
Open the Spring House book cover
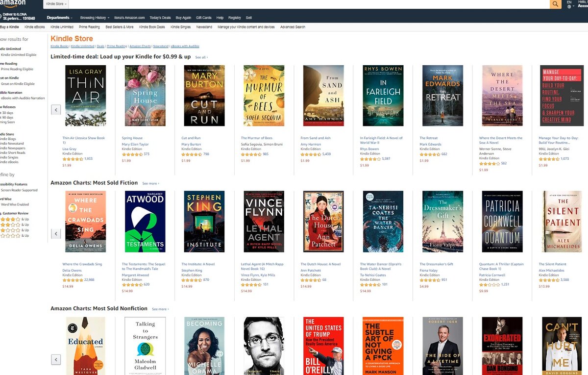pos(145,96)
